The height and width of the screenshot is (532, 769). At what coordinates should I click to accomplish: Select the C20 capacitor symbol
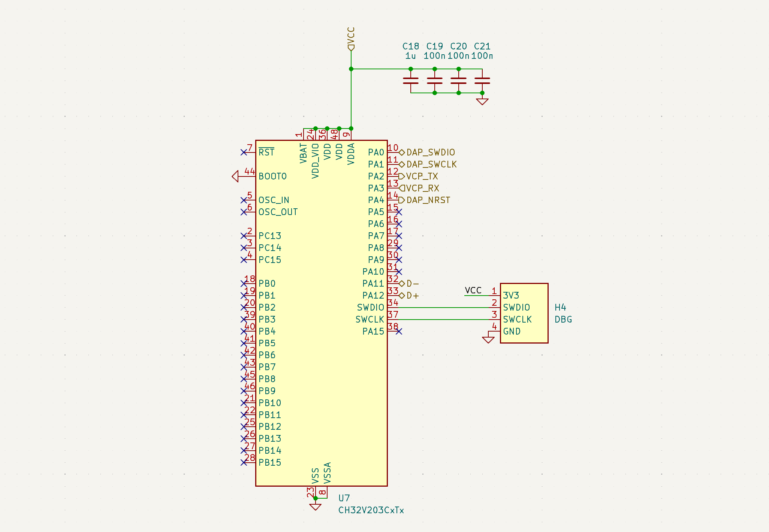coord(459,81)
